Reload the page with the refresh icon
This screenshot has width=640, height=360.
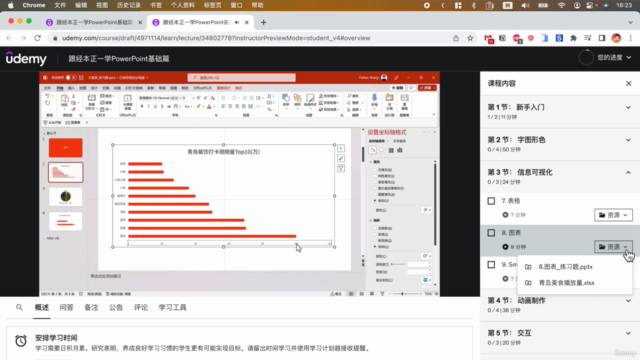point(38,38)
